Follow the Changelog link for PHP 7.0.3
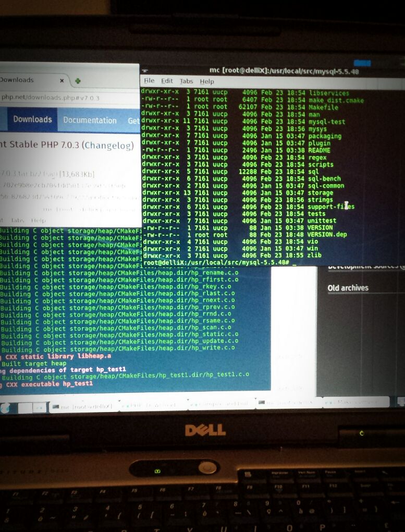Image resolution: width=405 pixels, height=532 pixels. [x=108, y=146]
